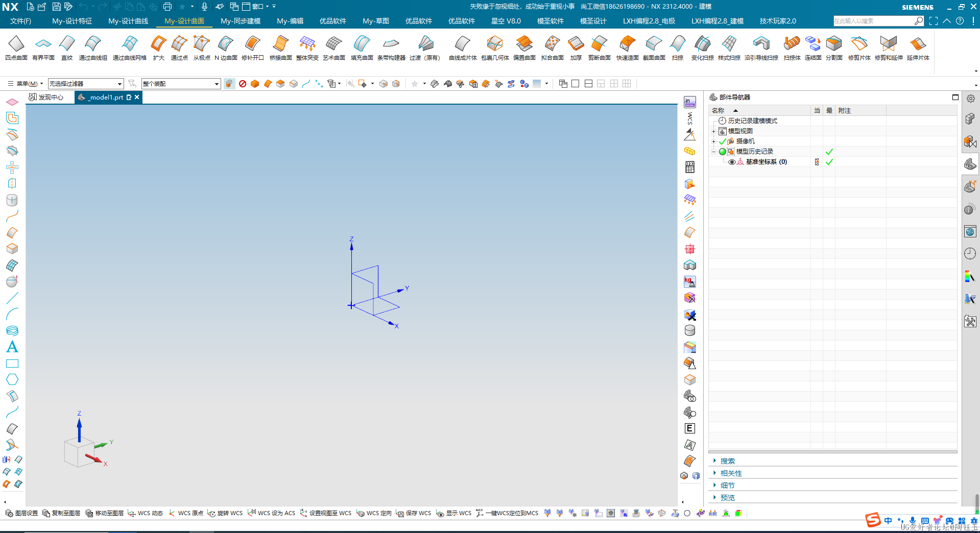This screenshot has height=533, width=980.
Task: Open the history clock icon in right resource bar
Action: pos(970,254)
